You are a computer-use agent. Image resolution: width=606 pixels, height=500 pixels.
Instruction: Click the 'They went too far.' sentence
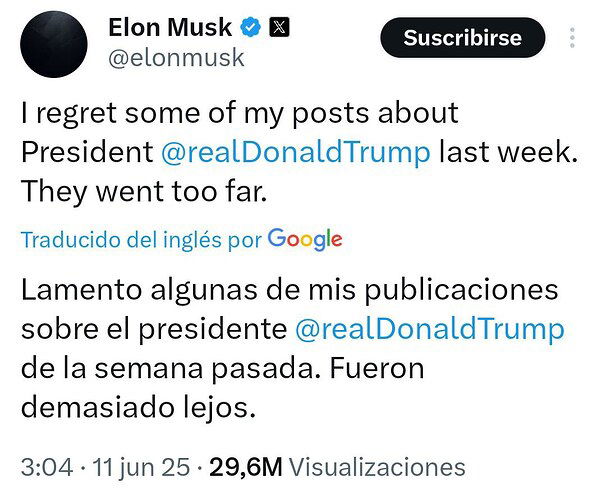(x=144, y=192)
